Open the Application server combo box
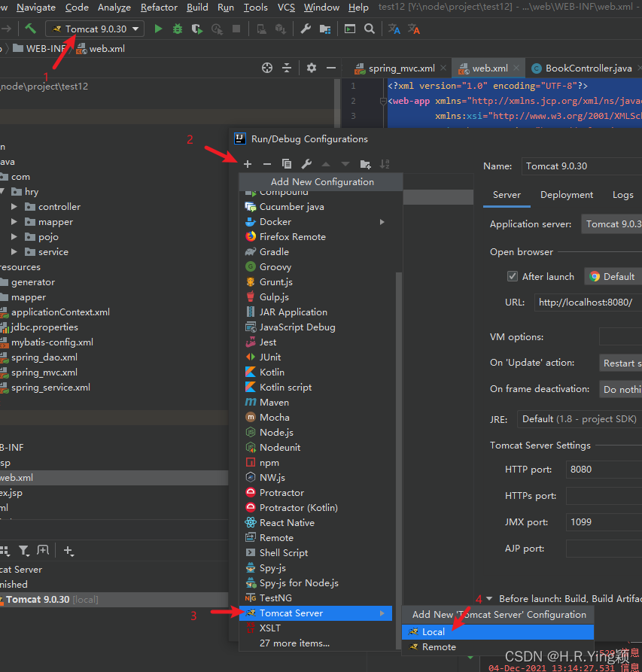The width and height of the screenshot is (642, 672). [612, 224]
